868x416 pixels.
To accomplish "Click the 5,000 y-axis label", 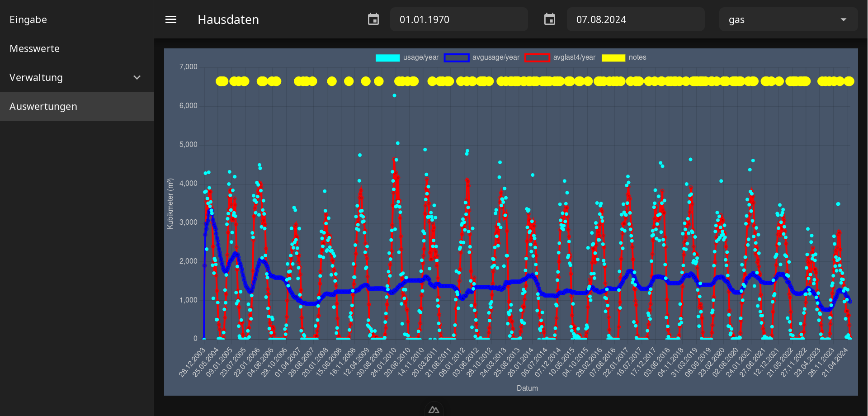I will click(189, 145).
